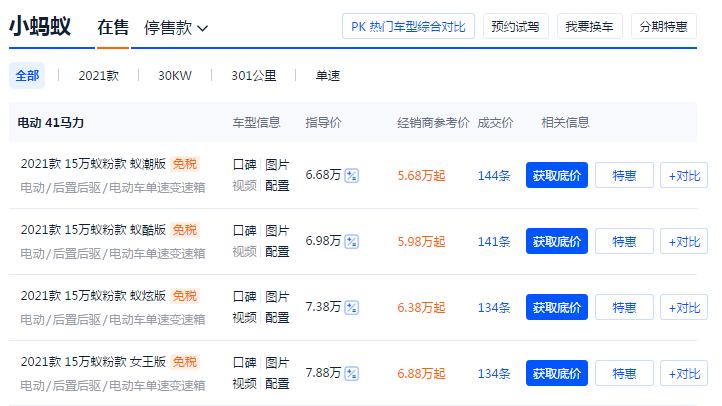722x406 pixels.
Task: View 141条 transaction prices
Action: (494, 241)
